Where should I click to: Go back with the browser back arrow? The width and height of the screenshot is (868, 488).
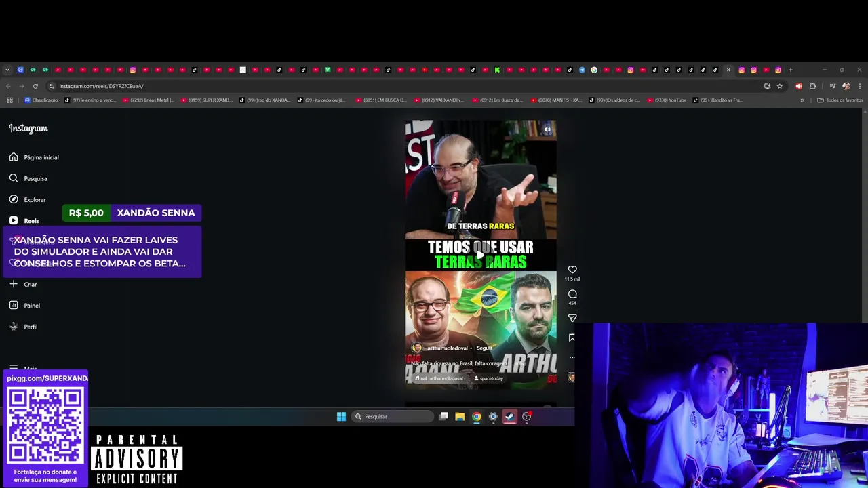click(8, 86)
